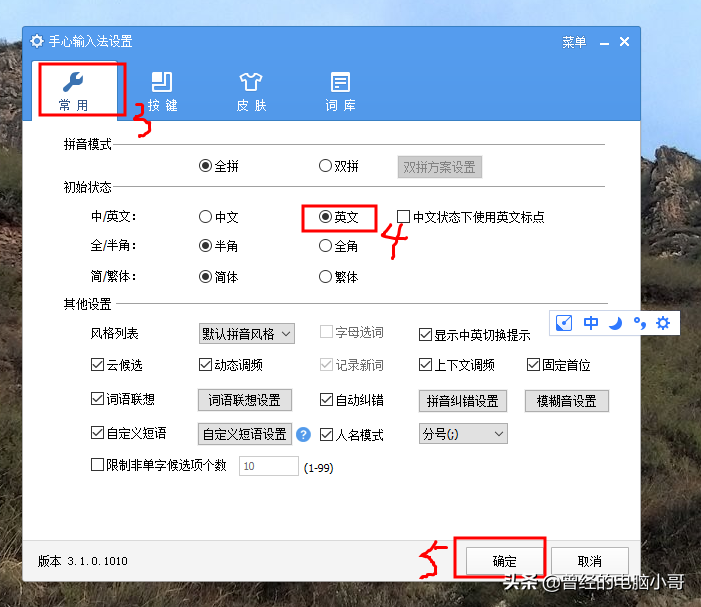Toggle 上下文调频 checkbox

[x=456, y=365]
